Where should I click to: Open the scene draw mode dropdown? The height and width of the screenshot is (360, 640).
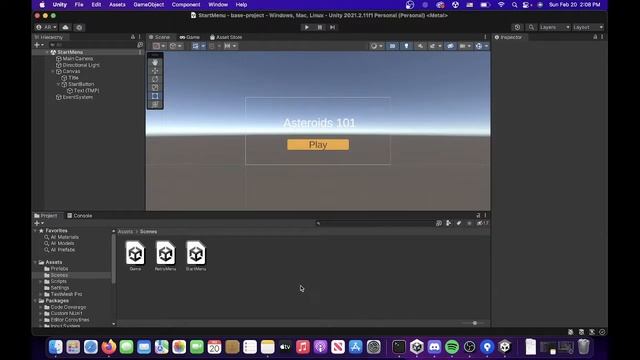pyautogui.click(x=376, y=46)
